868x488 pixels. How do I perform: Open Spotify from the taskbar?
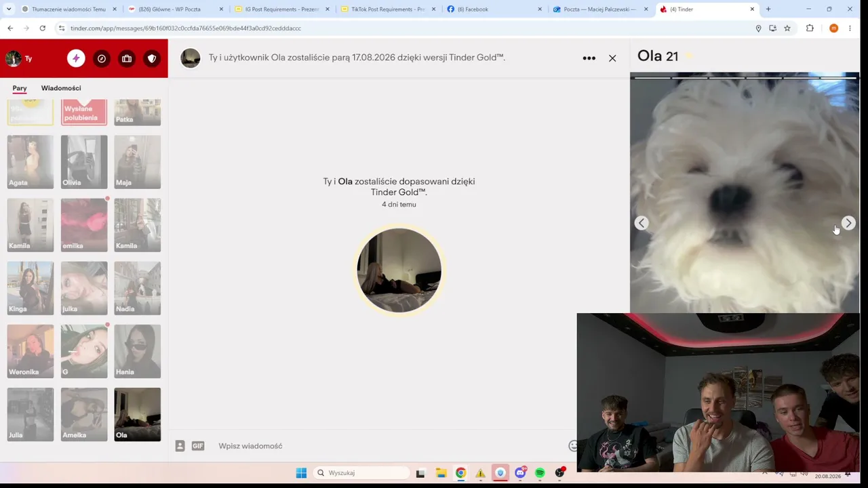pyautogui.click(x=540, y=473)
